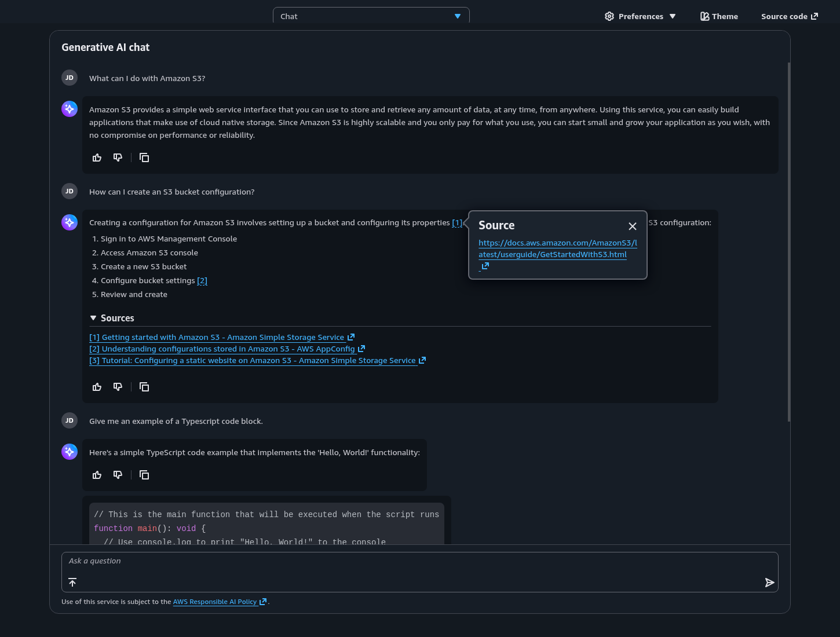Image resolution: width=840 pixels, height=637 pixels.
Task: Click citation [2] next to Configure bucket settings
Action: click(x=202, y=281)
